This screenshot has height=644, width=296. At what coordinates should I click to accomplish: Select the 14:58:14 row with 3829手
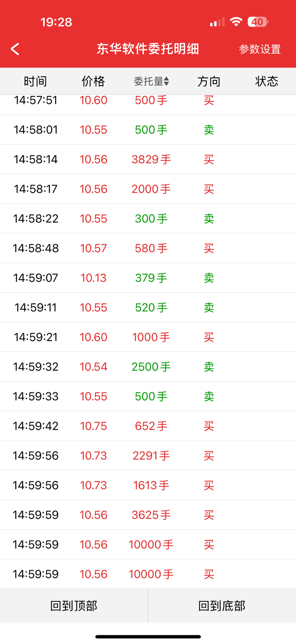click(x=148, y=159)
